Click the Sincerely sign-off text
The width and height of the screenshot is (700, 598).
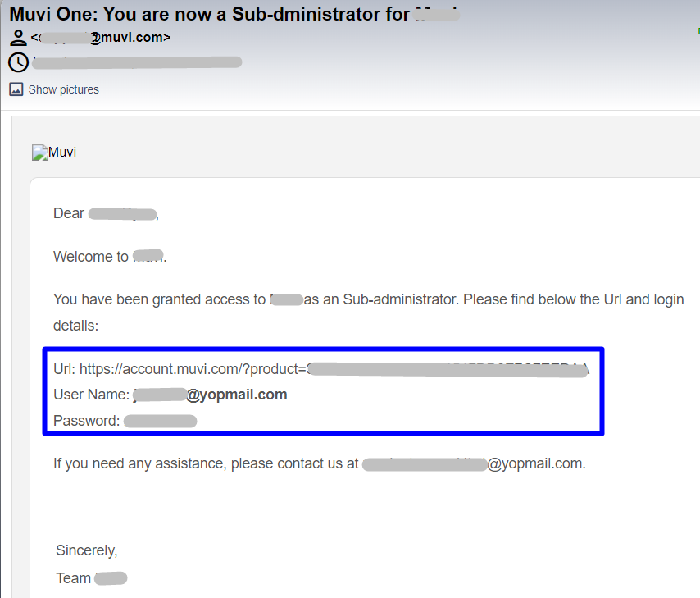(87, 550)
